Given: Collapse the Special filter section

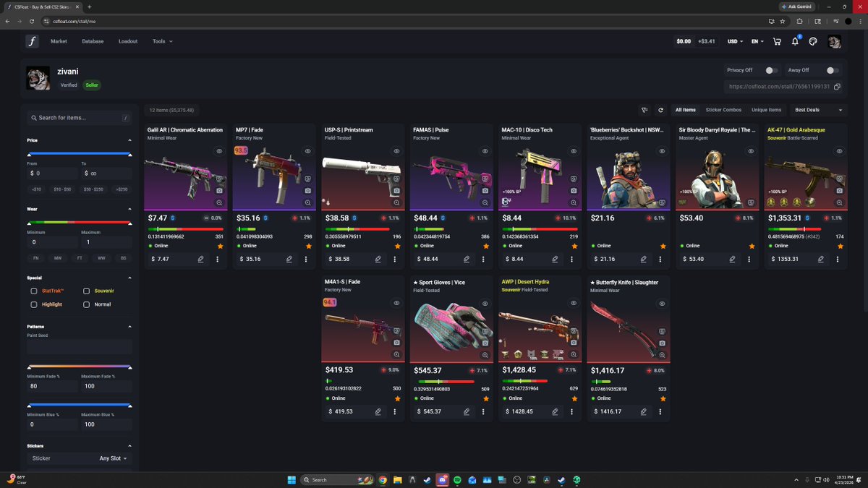Looking at the screenshot, I should (129, 278).
